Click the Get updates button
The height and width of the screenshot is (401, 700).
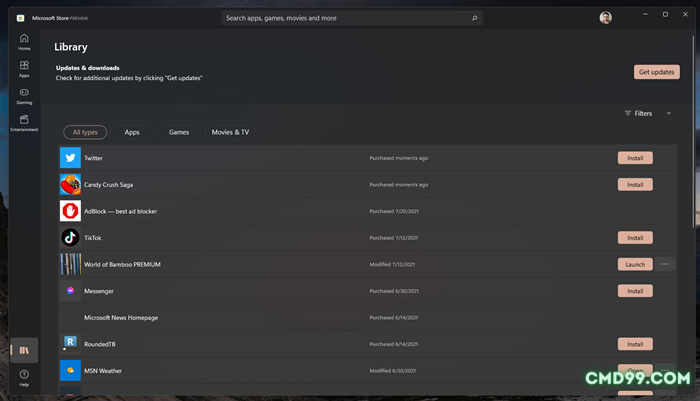[x=657, y=72]
